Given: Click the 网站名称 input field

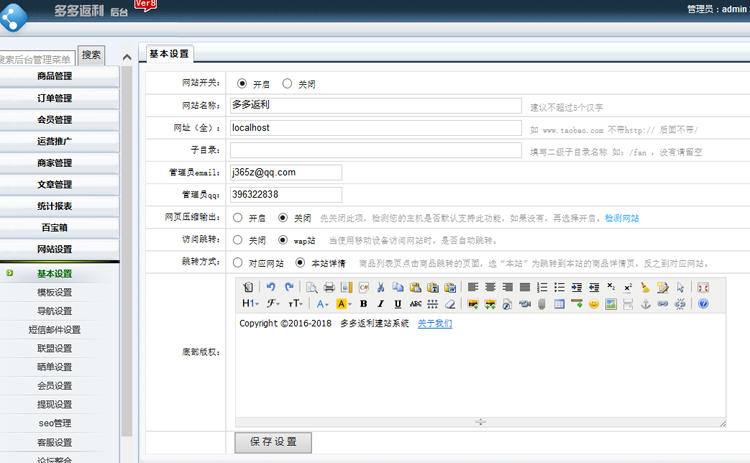Looking at the screenshot, I should 375,105.
